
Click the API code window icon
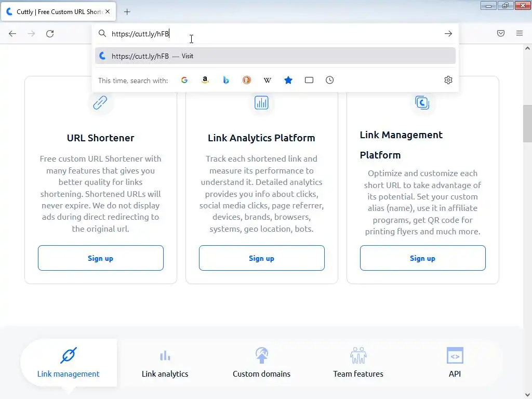tap(455, 355)
